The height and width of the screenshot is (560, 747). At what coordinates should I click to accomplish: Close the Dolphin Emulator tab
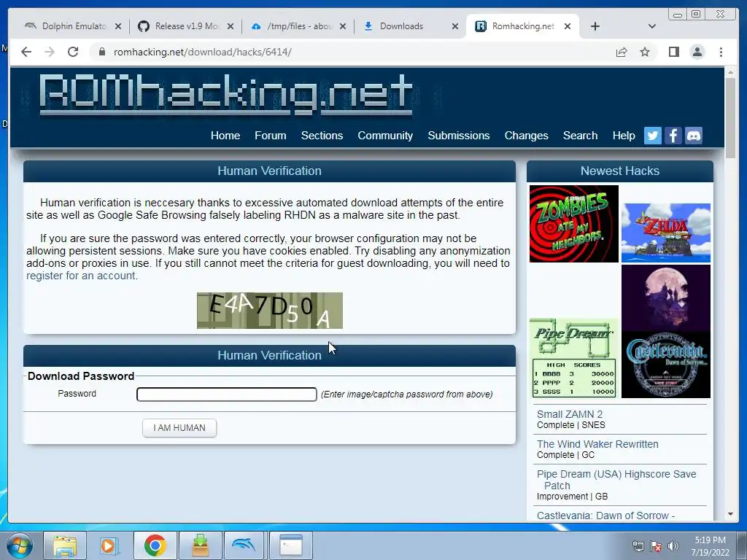coord(118,26)
